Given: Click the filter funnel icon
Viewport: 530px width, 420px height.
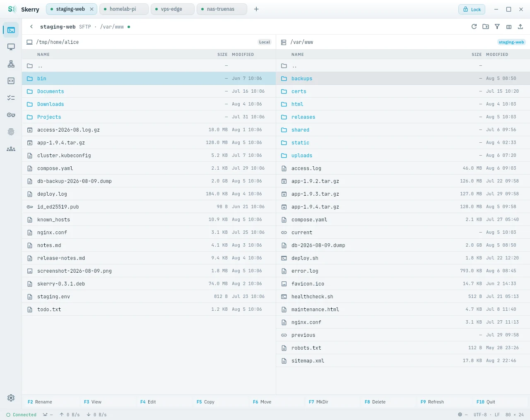Looking at the screenshot, I should click(x=497, y=26).
